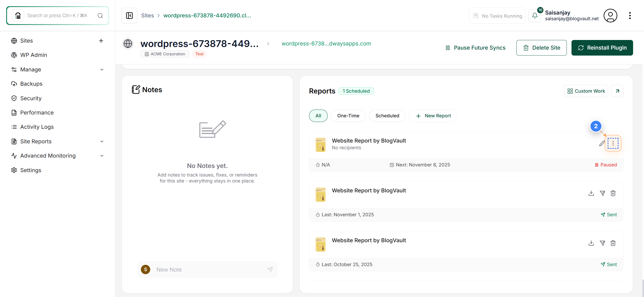Open the kebab menu on the paused report

click(x=613, y=143)
